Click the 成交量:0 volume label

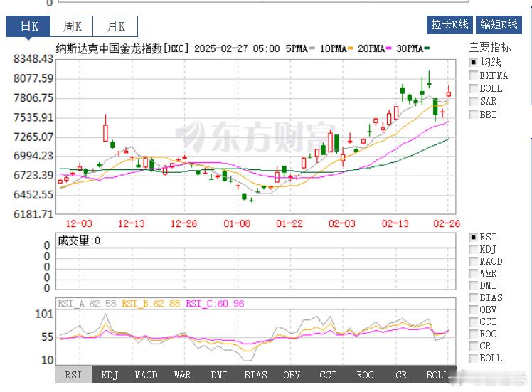coord(79,240)
